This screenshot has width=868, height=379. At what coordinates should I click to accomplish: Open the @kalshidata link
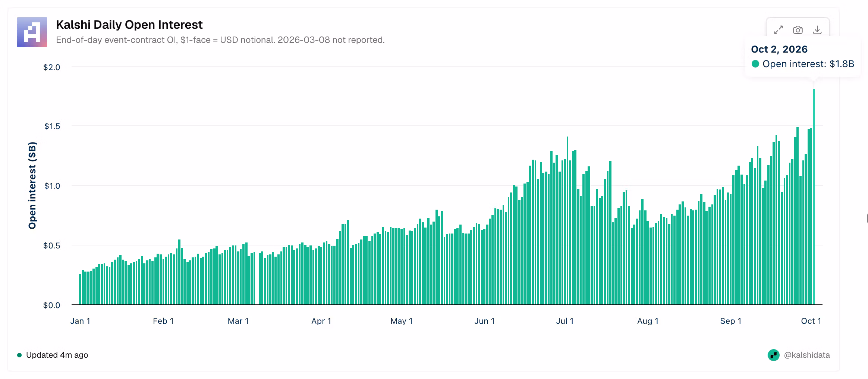(x=807, y=355)
